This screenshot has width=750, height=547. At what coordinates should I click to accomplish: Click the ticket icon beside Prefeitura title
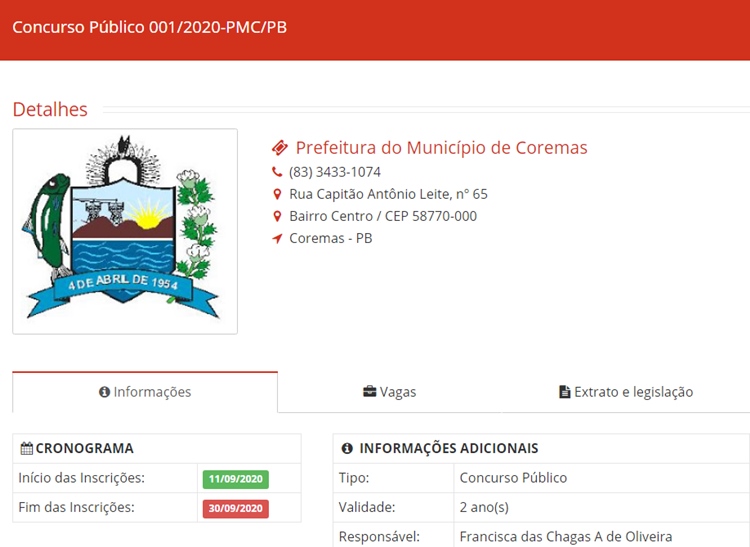coord(280,148)
